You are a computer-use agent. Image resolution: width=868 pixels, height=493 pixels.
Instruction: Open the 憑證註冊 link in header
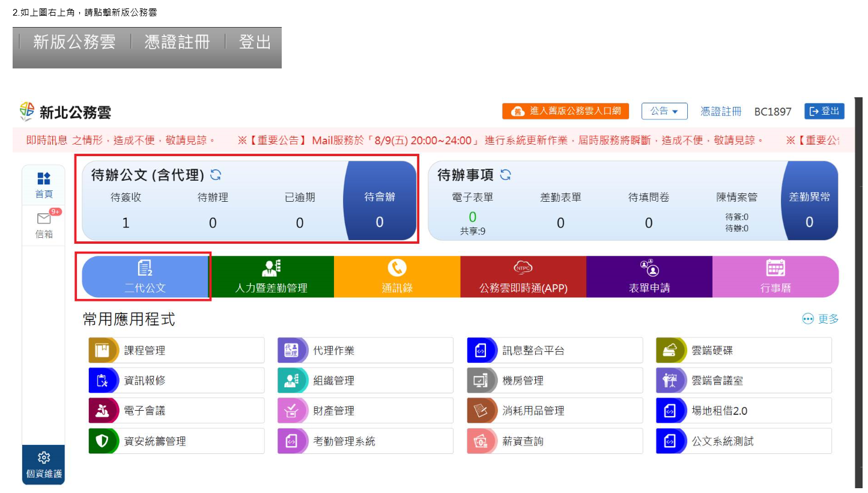point(721,111)
